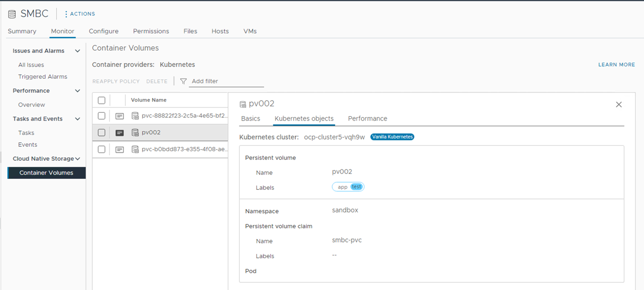
Task: Collapse the Issues and Alarms section
Action: [78, 51]
